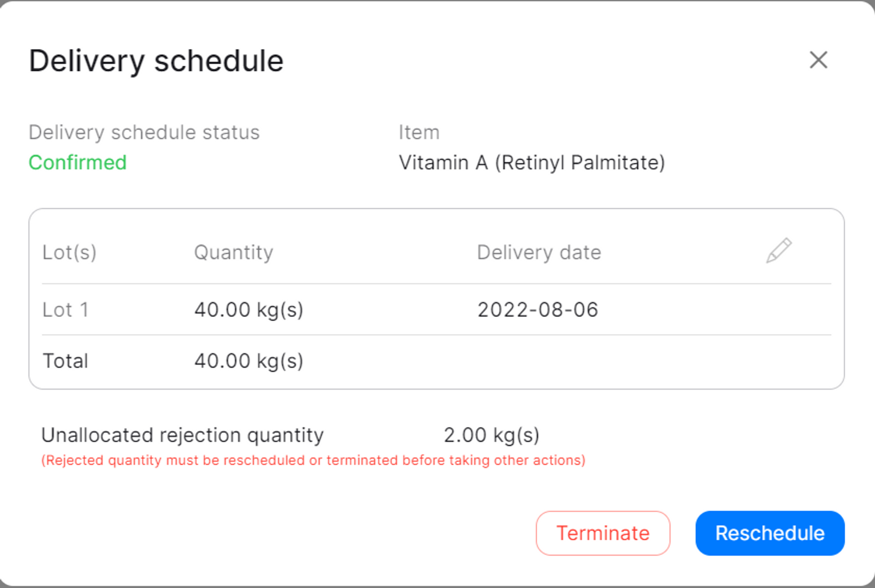Select the delivery date 2022-08-06

pyautogui.click(x=538, y=310)
